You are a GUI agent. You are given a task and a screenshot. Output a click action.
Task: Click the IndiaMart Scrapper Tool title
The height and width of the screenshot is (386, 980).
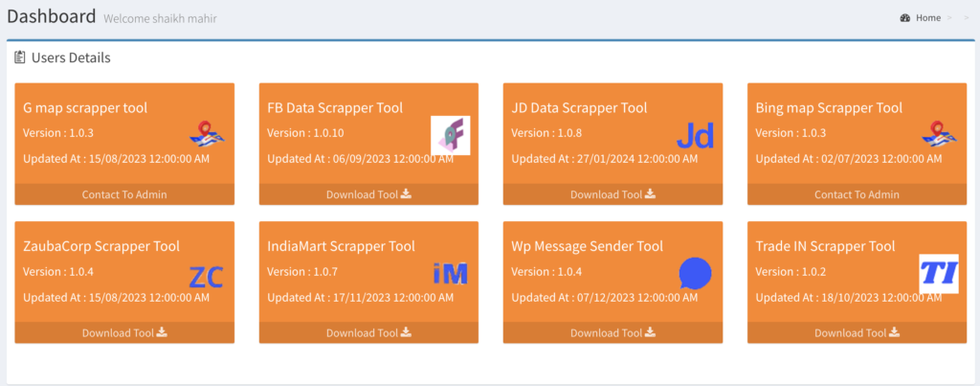point(341,246)
